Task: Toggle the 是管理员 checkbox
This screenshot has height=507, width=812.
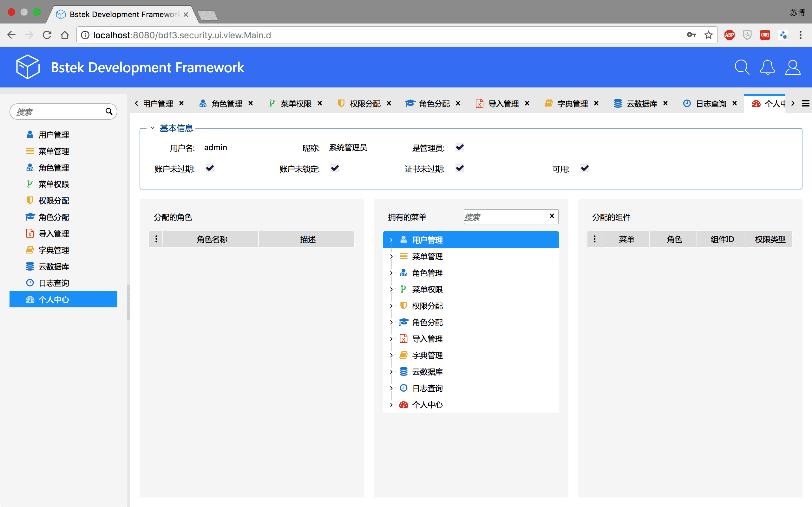Action: click(460, 148)
